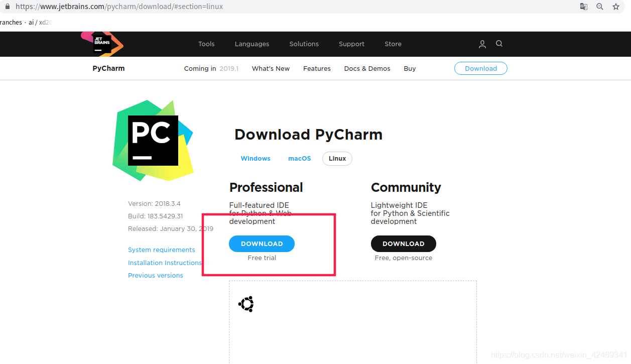Viewport: 631px width, 364px height.
Task: Open the Tools menu
Action: [206, 44]
